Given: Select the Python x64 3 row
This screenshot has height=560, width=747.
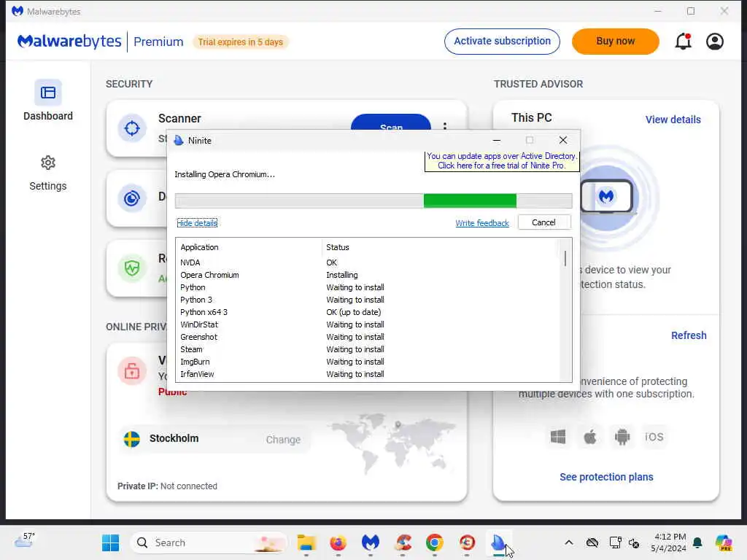Looking at the screenshot, I should (367, 312).
